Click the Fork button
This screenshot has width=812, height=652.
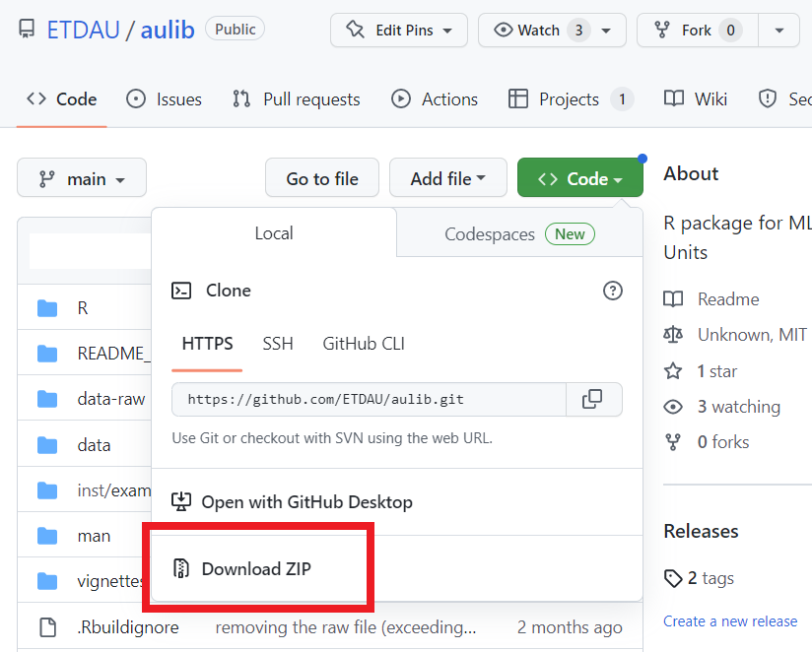(698, 30)
